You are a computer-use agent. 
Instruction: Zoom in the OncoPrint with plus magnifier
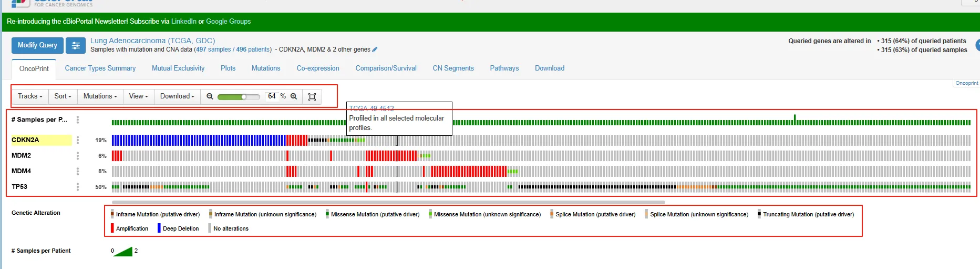pyautogui.click(x=294, y=96)
